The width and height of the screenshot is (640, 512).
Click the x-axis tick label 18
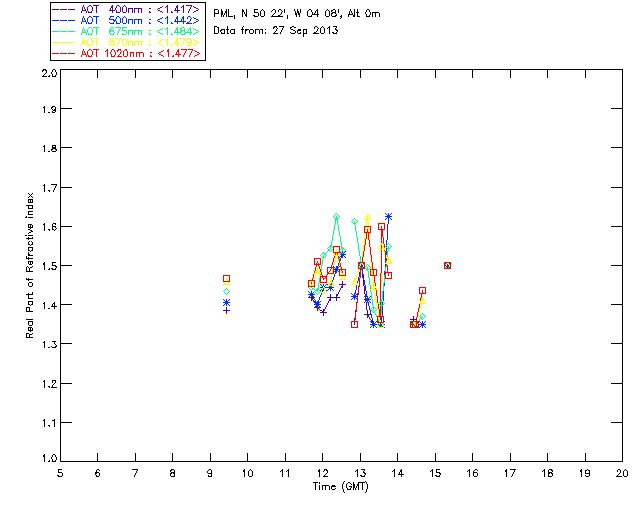pos(547,473)
